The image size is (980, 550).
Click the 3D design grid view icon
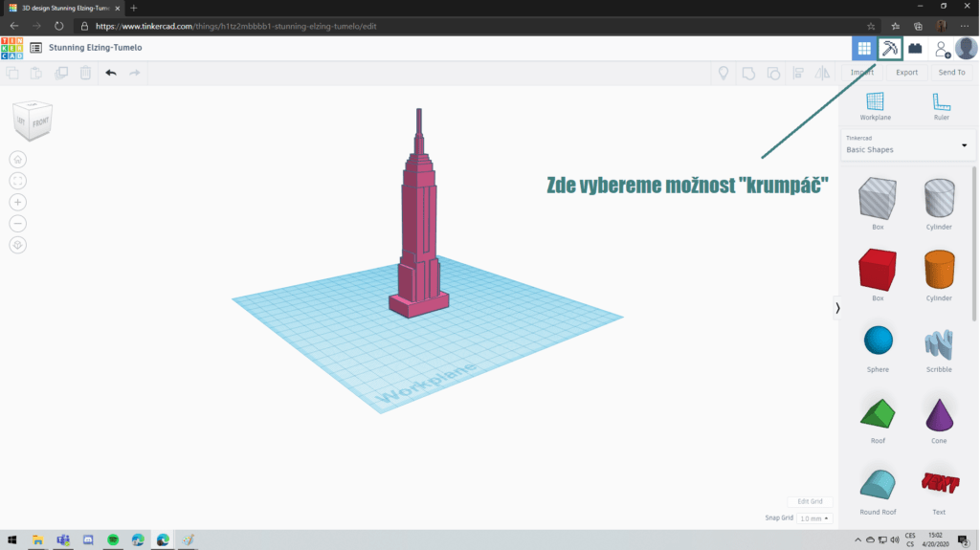pos(864,48)
